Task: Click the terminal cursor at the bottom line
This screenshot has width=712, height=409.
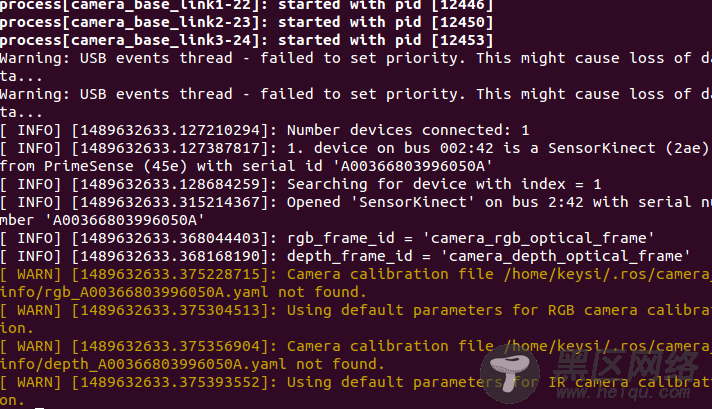Action: point(39,408)
